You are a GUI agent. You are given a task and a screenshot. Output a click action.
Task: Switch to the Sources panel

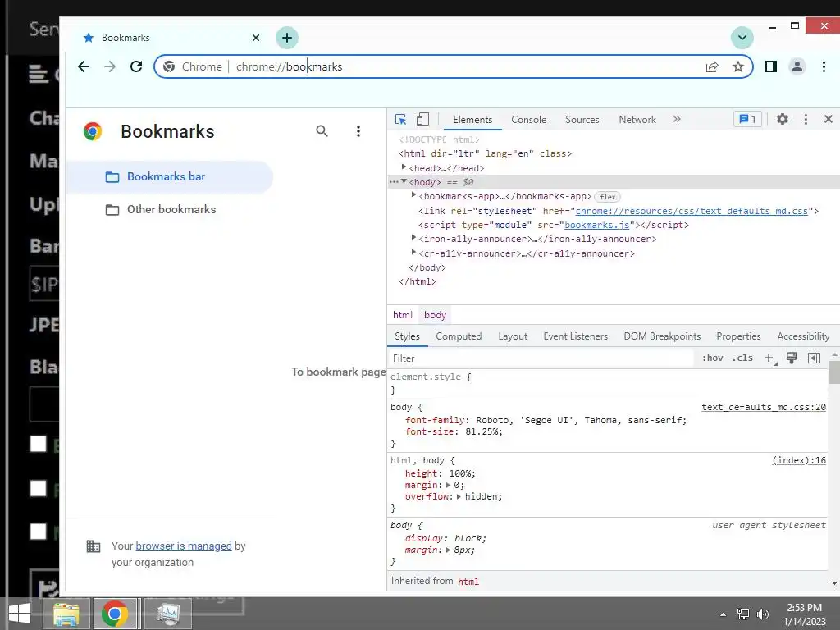(x=582, y=120)
